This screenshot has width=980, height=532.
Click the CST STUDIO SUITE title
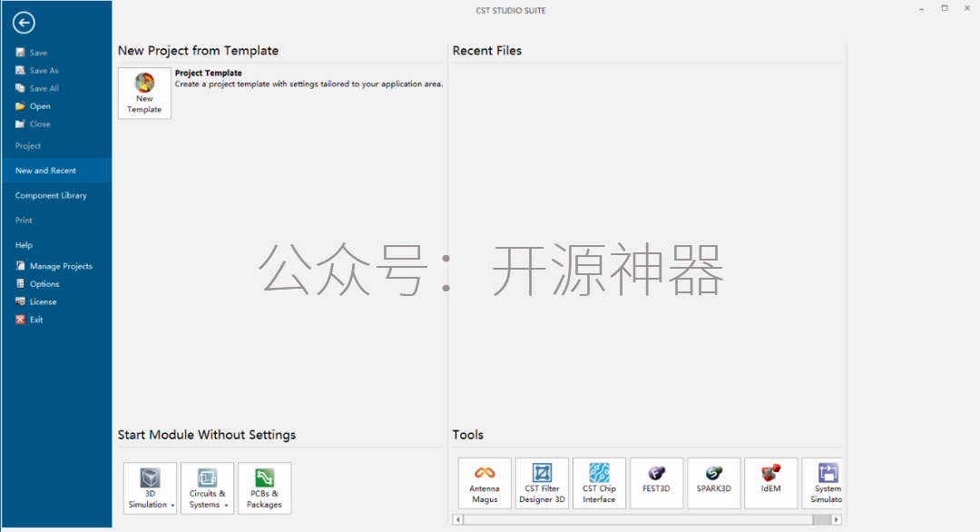pos(511,11)
